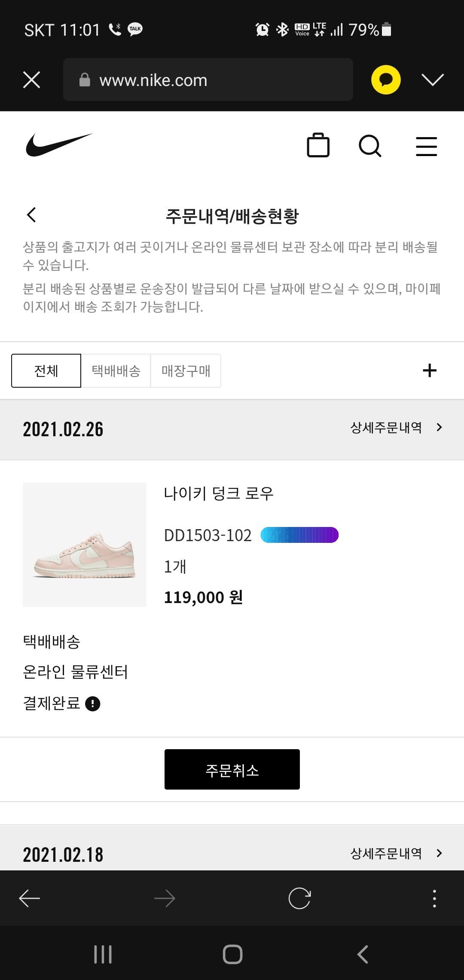Viewport: 464px width, 980px height.
Task: Tap the www.nike.com address bar
Action: 208,80
